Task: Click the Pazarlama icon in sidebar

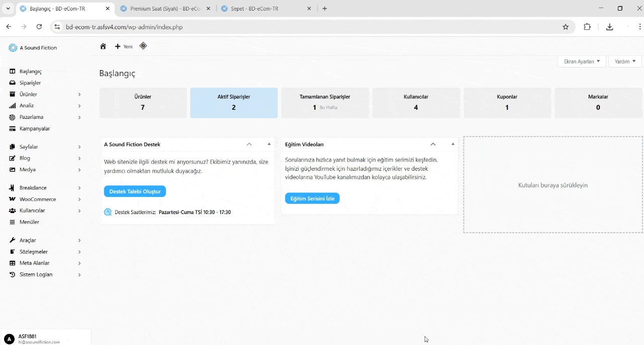Action: [x=13, y=117]
